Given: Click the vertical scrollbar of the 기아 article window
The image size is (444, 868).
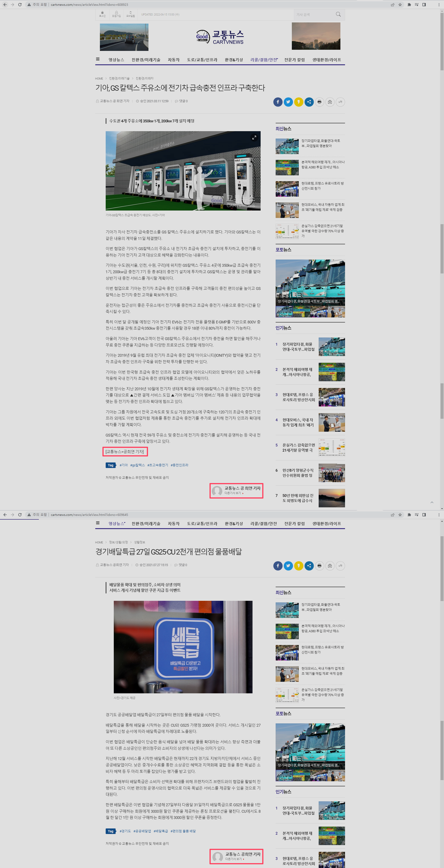Looking at the screenshot, I should [442, 41].
